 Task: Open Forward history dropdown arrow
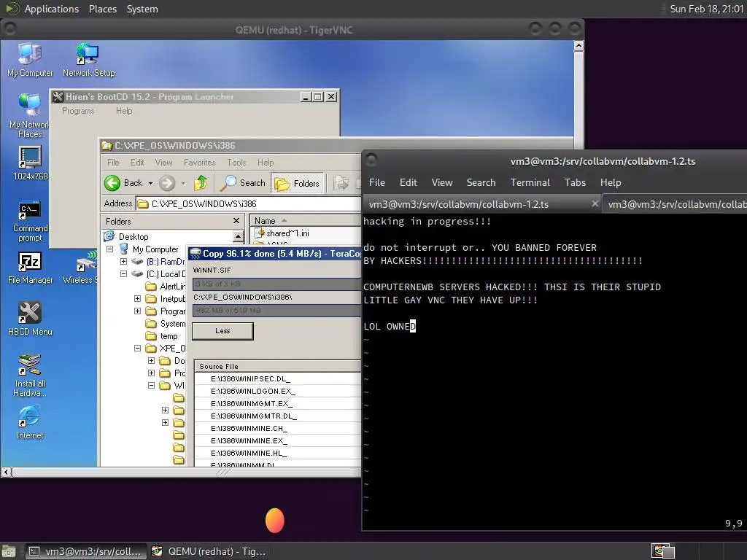(x=183, y=183)
